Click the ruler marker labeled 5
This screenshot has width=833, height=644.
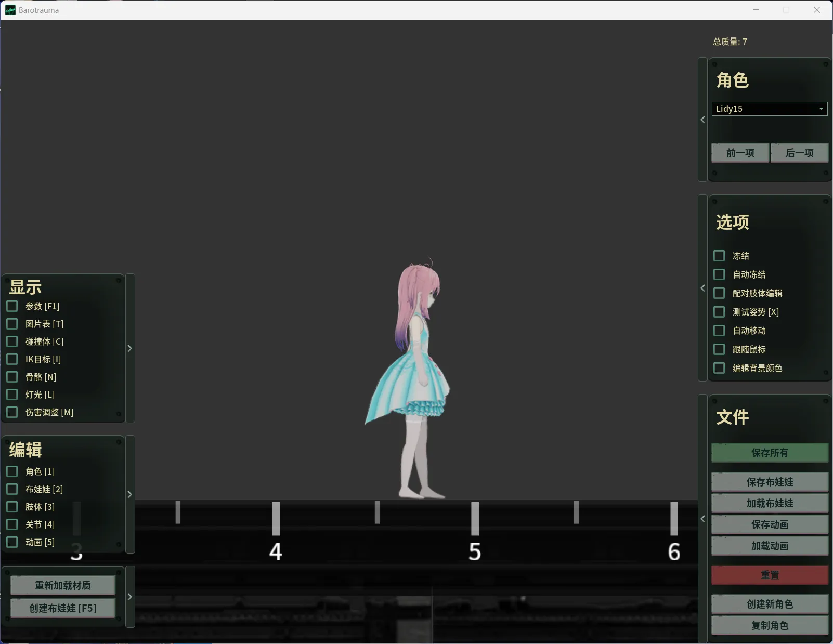(475, 551)
